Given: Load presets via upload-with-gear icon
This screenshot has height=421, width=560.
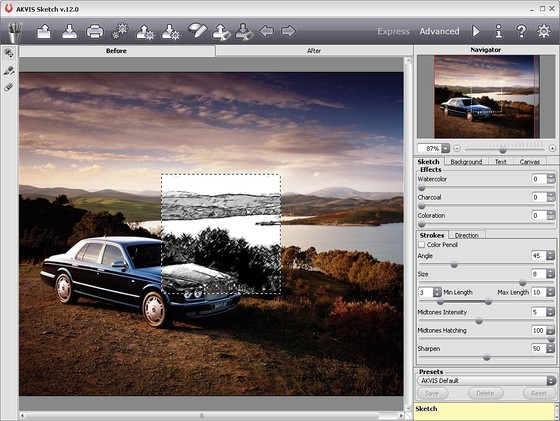Looking at the screenshot, I should click(x=145, y=31).
